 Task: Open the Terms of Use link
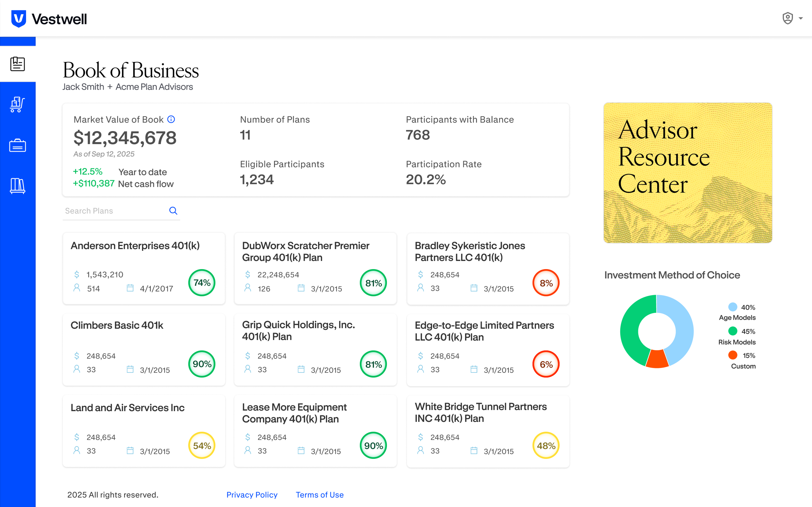tap(319, 495)
